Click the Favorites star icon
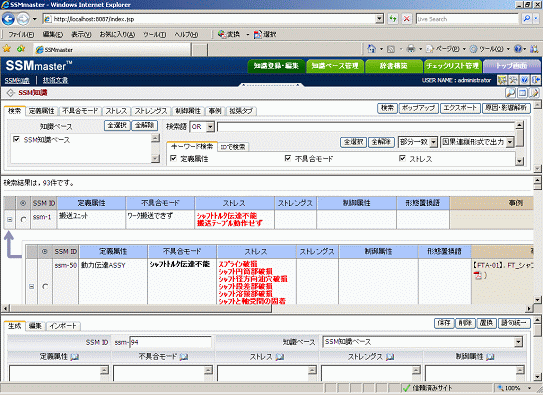The height and width of the screenshot is (395, 543). pos(7,49)
